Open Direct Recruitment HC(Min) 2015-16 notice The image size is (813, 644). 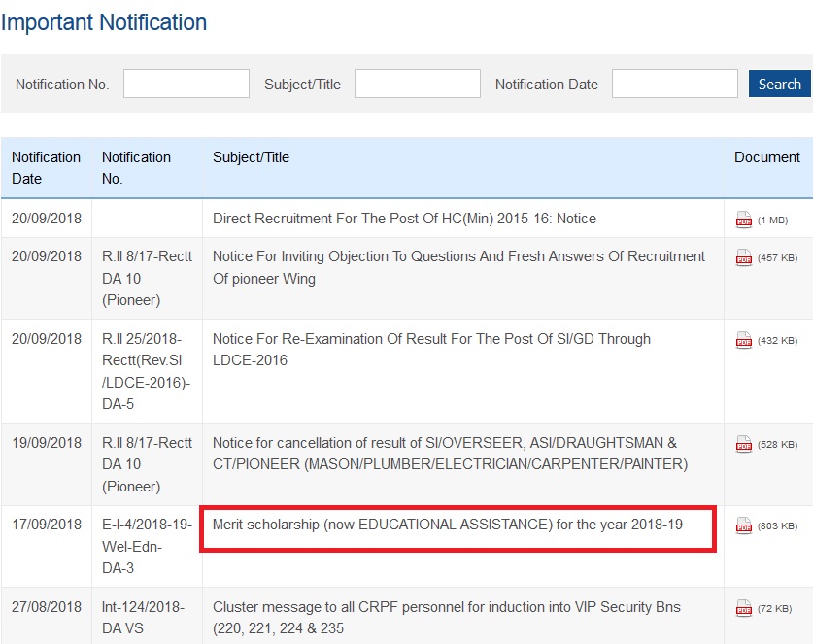click(404, 219)
